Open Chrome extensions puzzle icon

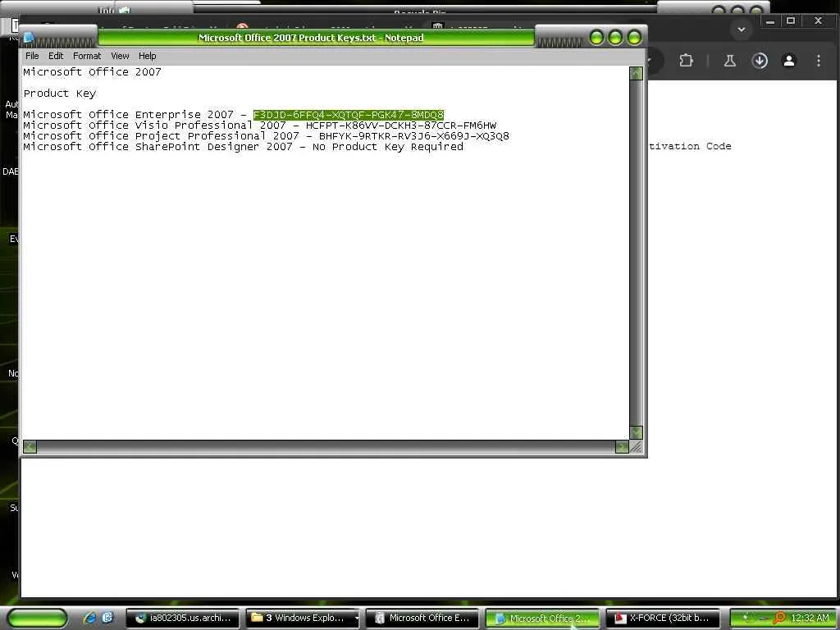click(x=687, y=61)
